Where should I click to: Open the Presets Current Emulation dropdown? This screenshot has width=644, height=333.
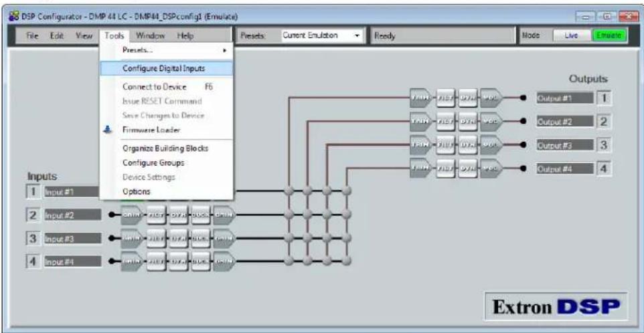(321, 35)
